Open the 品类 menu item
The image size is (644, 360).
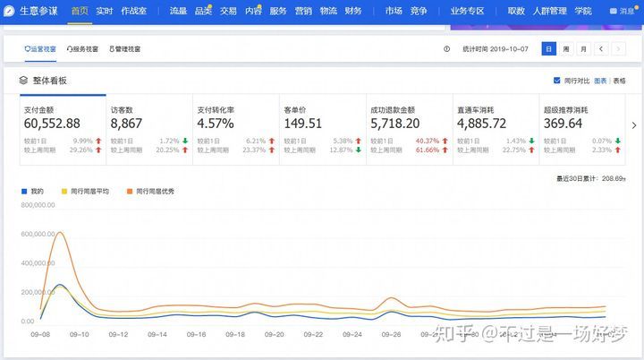coord(203,11)
